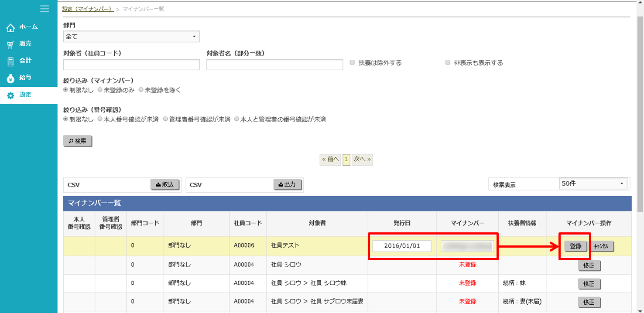Viewport: 644px width, 313px height.
Task: Select the 未登録のみ radio button
Action: pos(100,90)
